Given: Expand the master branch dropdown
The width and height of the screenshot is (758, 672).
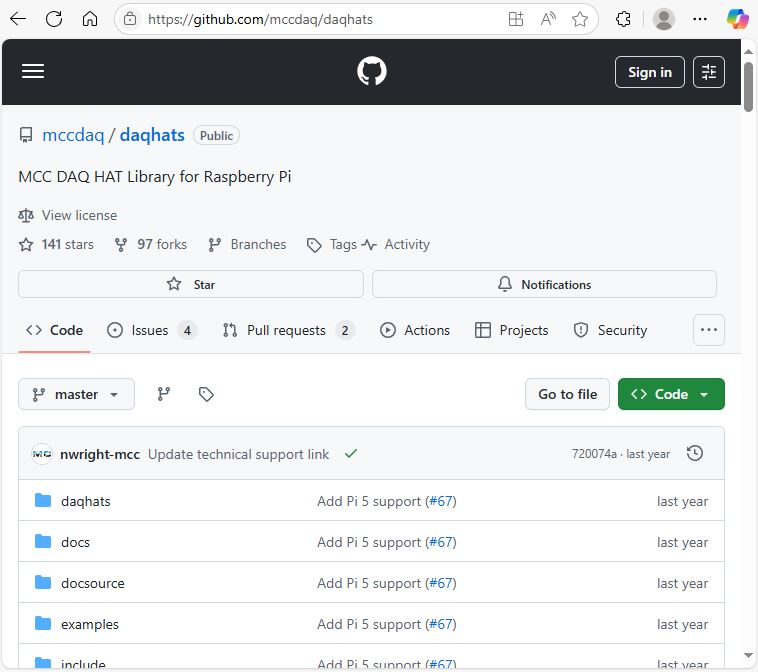Looking at the screenshot, I should click(x=76, y=395).
